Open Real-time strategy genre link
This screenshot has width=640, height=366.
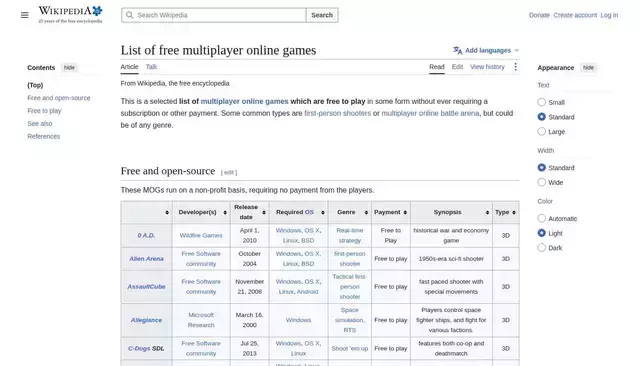(350, 235)
